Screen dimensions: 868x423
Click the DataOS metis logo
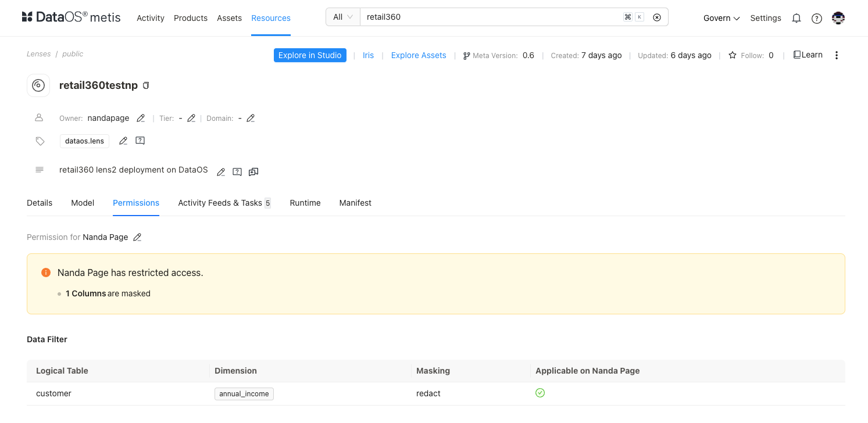pyautogui.click(x=71, y=17)
